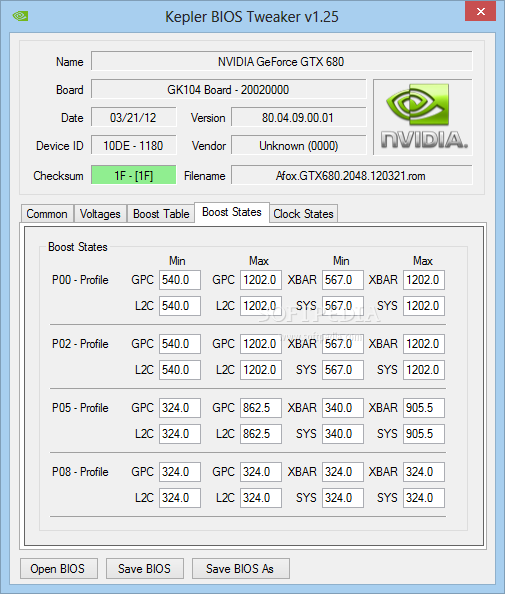Edit P02 profile XBAR Min value
This screenshot has height=594, width=505.
(x=342, y=344)
